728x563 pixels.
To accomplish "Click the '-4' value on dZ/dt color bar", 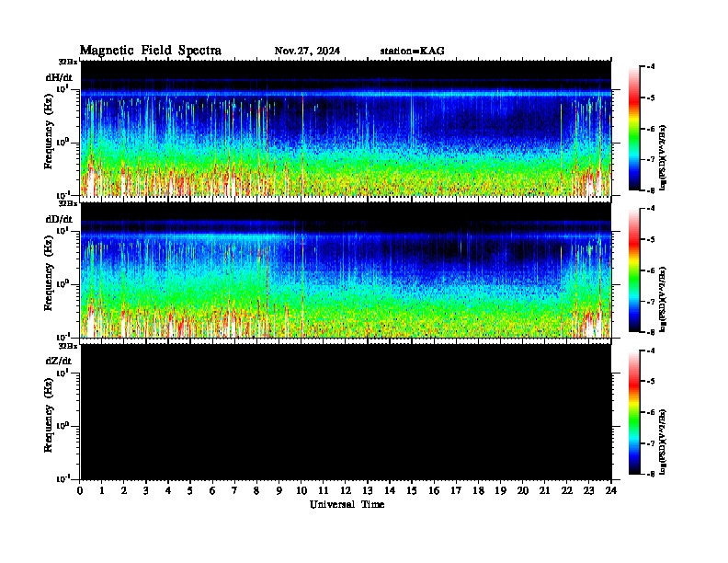I will pyautogui.click(x=651, y=350).
